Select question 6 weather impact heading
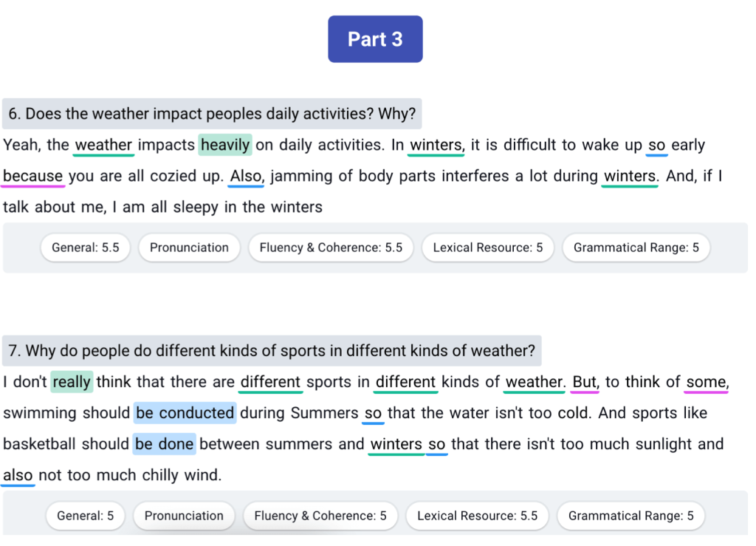 point(212,114)
